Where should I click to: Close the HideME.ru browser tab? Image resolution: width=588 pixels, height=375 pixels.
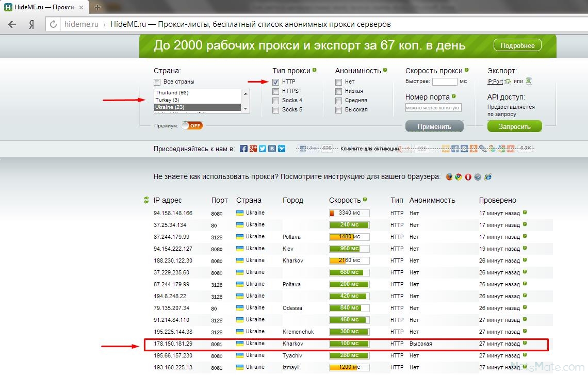point(81,7)
